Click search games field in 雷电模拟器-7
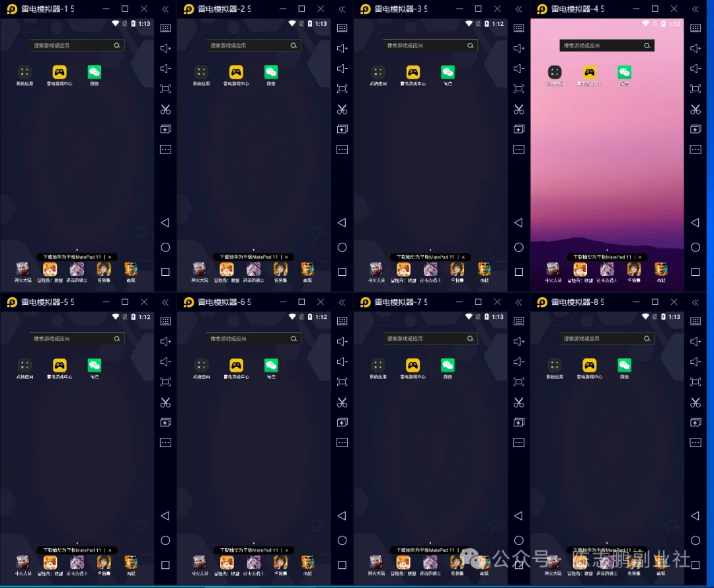Viewport: 714px width, 588px height. coord(430,339)
